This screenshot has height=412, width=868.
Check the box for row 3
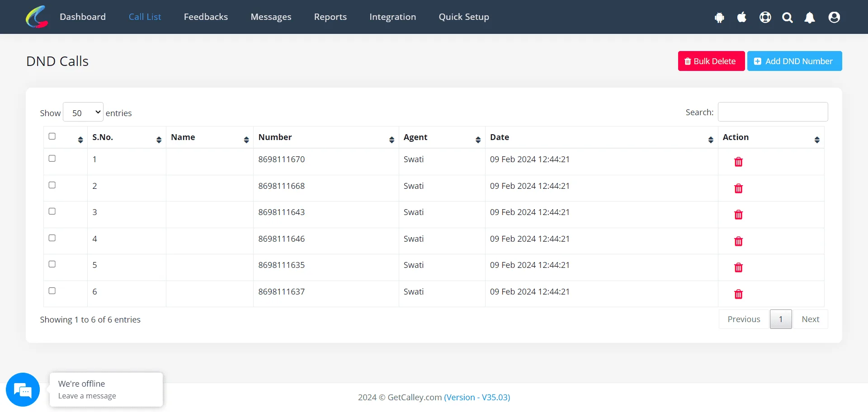52,211
